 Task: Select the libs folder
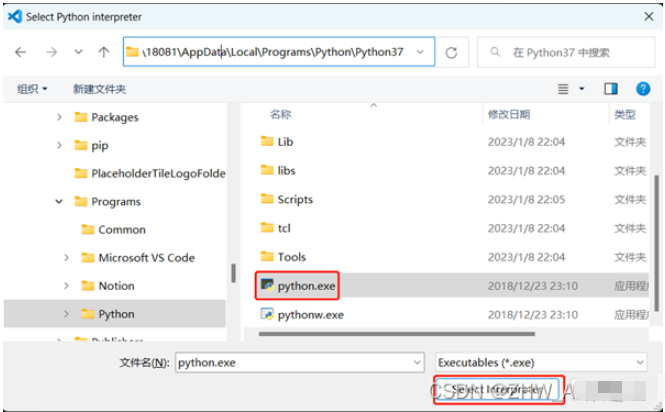[x=278, y=171]
